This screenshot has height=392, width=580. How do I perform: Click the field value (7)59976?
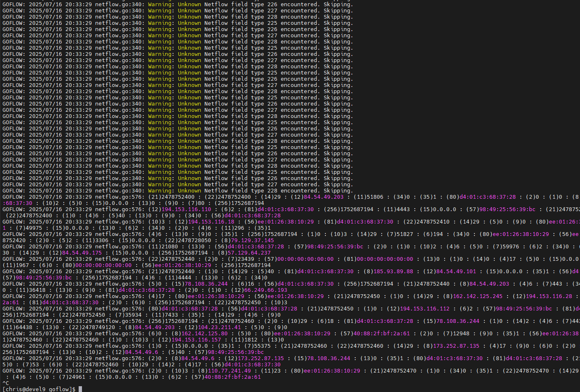point(506,247)
